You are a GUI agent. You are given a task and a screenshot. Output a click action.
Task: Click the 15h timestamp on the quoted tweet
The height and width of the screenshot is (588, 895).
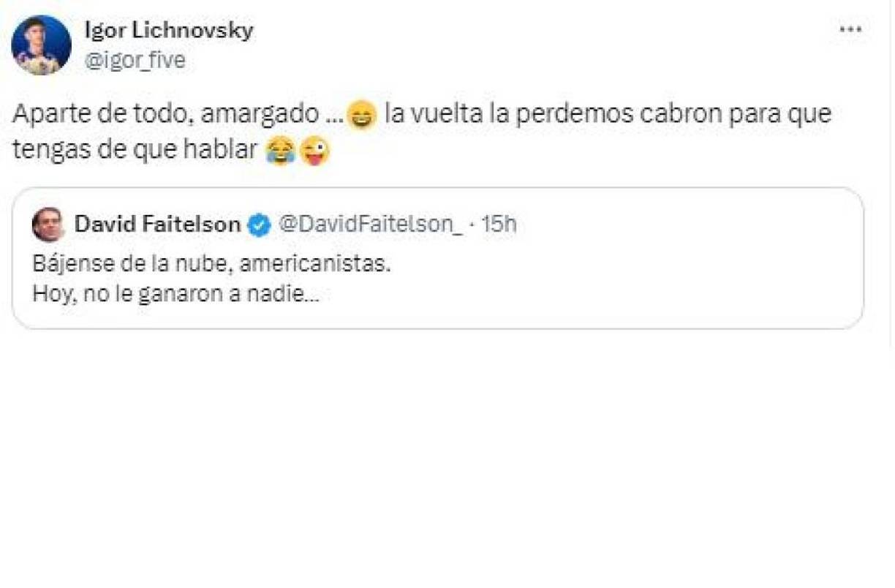pyautogui.click(x=501, y=226)
